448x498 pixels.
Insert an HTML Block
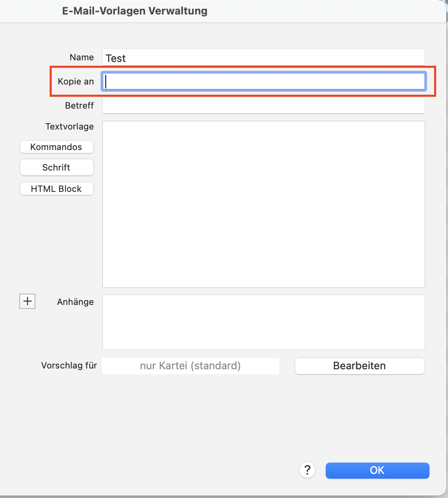pos(56,189)
